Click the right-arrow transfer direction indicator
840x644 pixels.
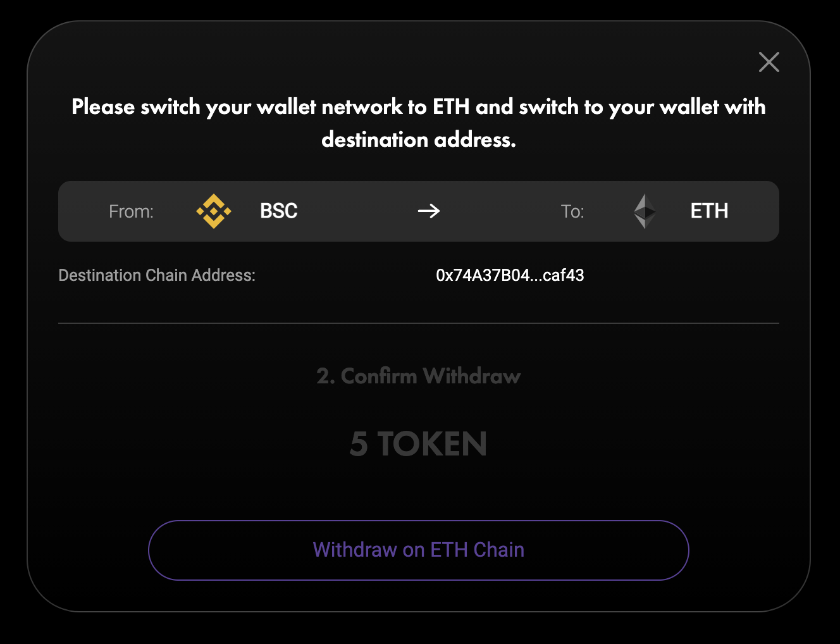(x=428, y=211)
